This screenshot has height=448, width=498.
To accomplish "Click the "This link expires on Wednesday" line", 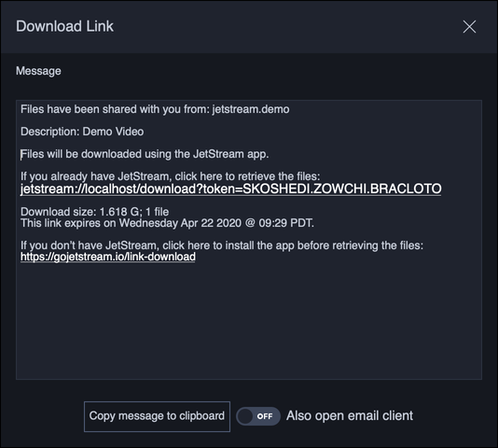I will (167, 223).
